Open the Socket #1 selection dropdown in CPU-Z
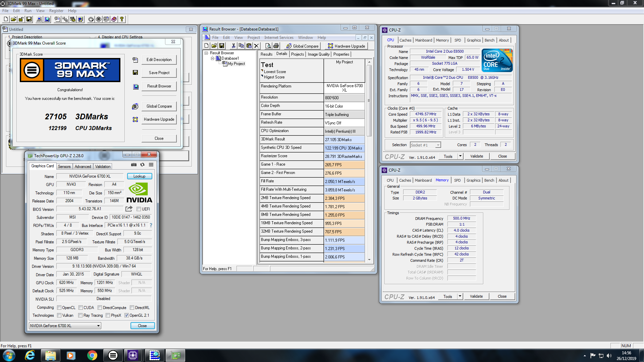Viewport: 644px width, 362px height. (425, 145)
